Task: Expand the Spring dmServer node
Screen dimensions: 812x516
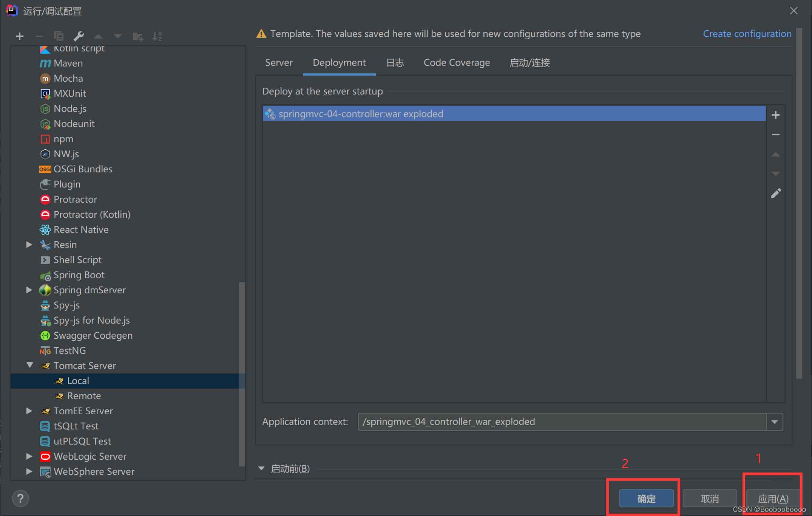Action: 29,290
